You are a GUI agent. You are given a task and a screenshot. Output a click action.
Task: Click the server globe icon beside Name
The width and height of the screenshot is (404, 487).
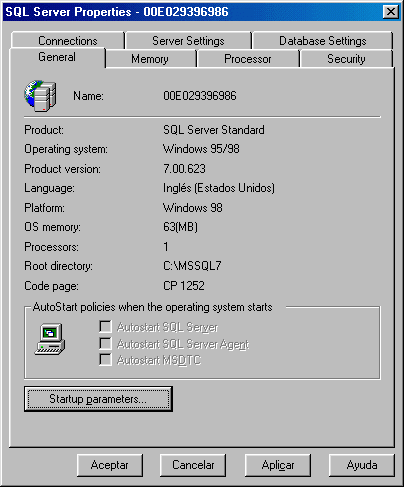pyautogui.click(x=40, y=96)
